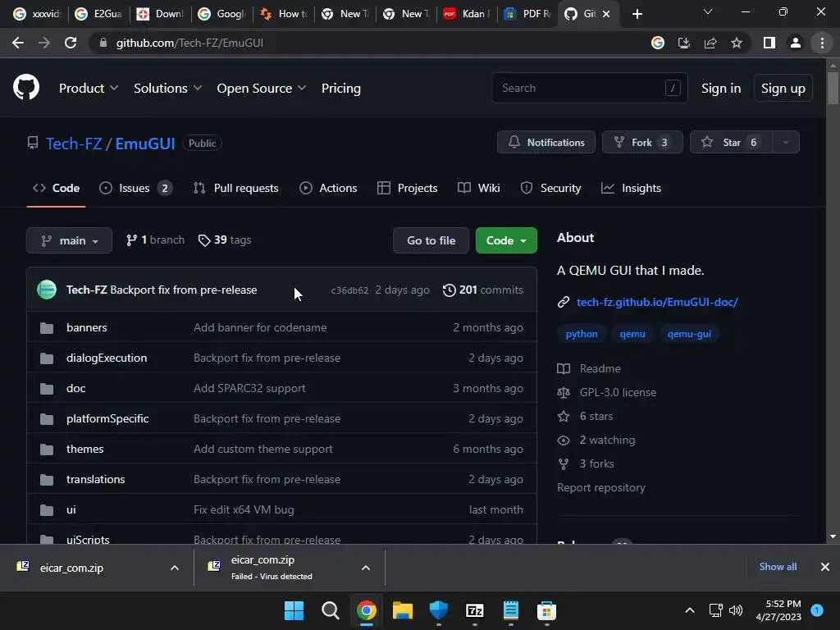Expand the Solutions menu
Viewport: 840px width, 630px height.
(x=167, y=89)
